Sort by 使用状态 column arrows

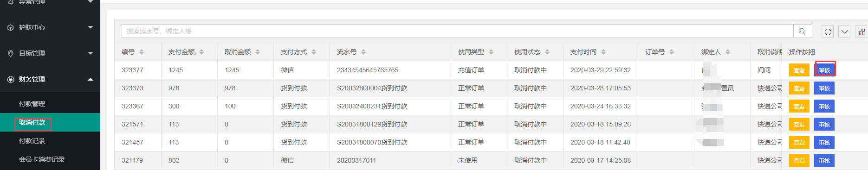coord(547,52)
